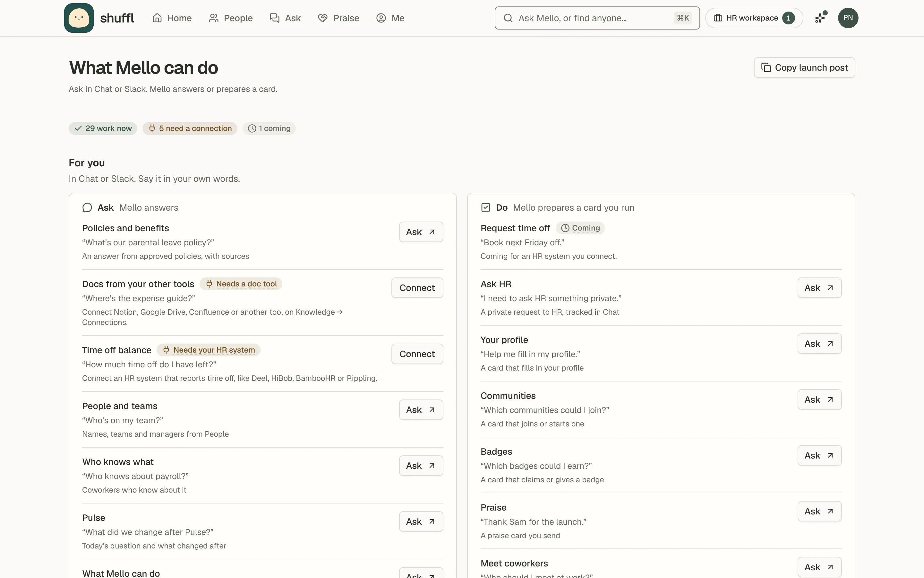This screenshot has height=578, width=924.
Task: Click "Book next Friday off." example
Action: pyautogui.click(x=522, y=243)
